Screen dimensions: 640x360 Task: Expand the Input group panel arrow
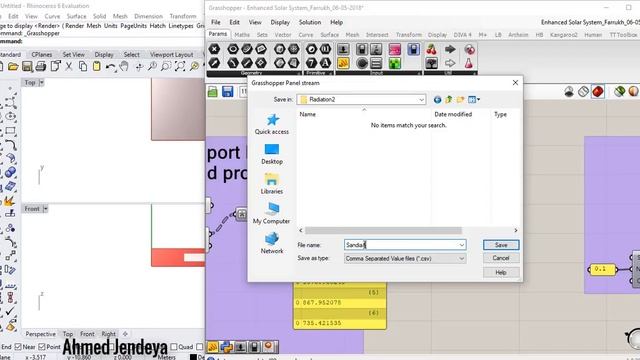pyautogui.click(x=419, y=73)
